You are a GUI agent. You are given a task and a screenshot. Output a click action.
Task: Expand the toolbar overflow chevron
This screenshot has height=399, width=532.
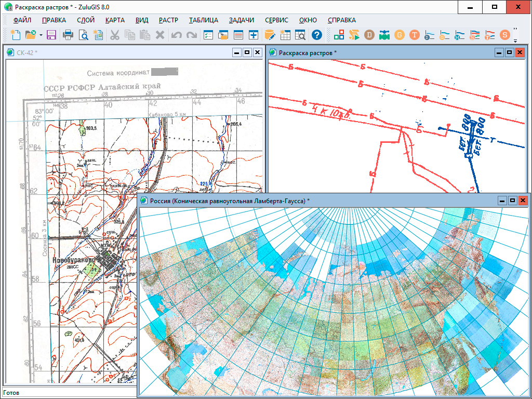click(515, 30)
